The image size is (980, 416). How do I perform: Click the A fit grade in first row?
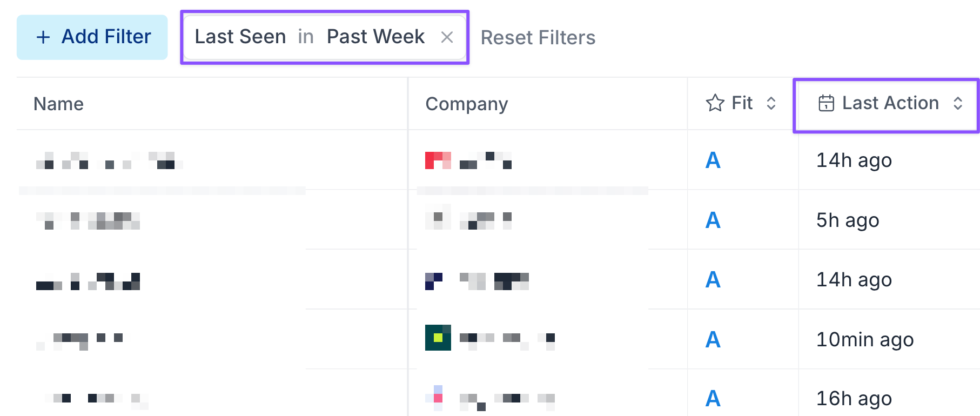point(713,160)
